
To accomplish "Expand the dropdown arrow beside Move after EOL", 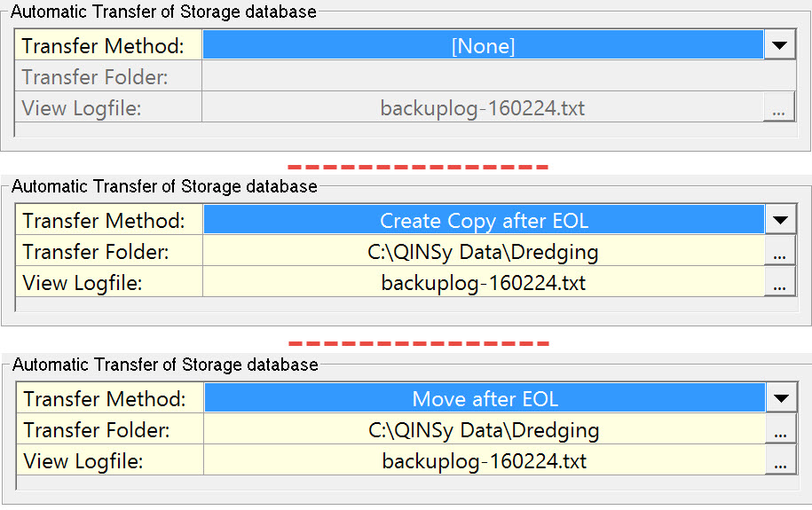I will click(780, 398).
